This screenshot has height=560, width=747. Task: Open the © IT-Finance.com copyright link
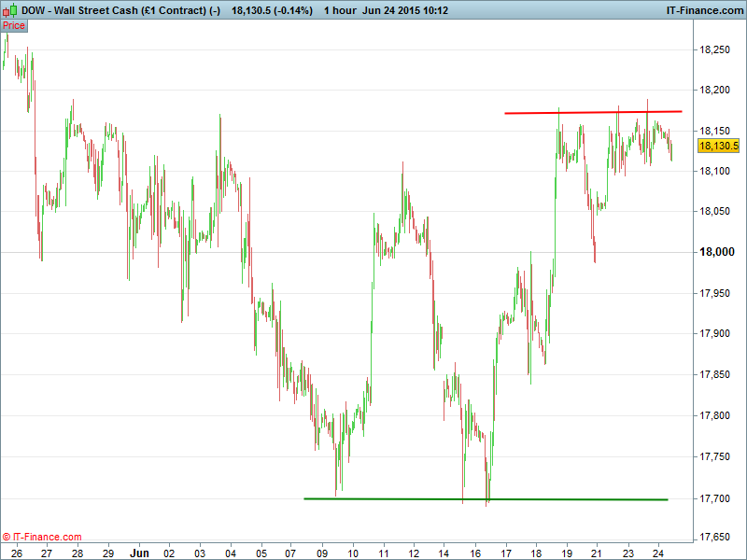(x=42, y=537)
